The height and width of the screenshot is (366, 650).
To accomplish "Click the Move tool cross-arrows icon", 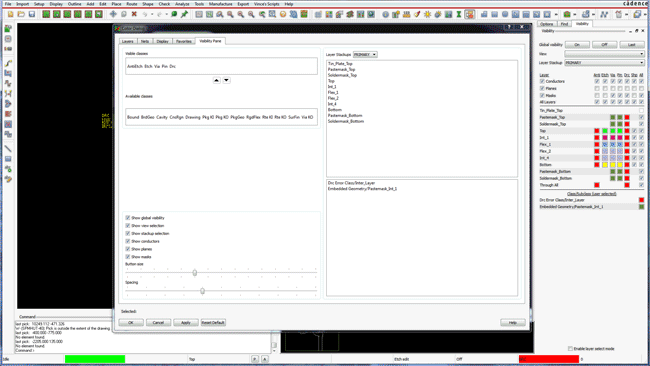I will click(113, 15).
